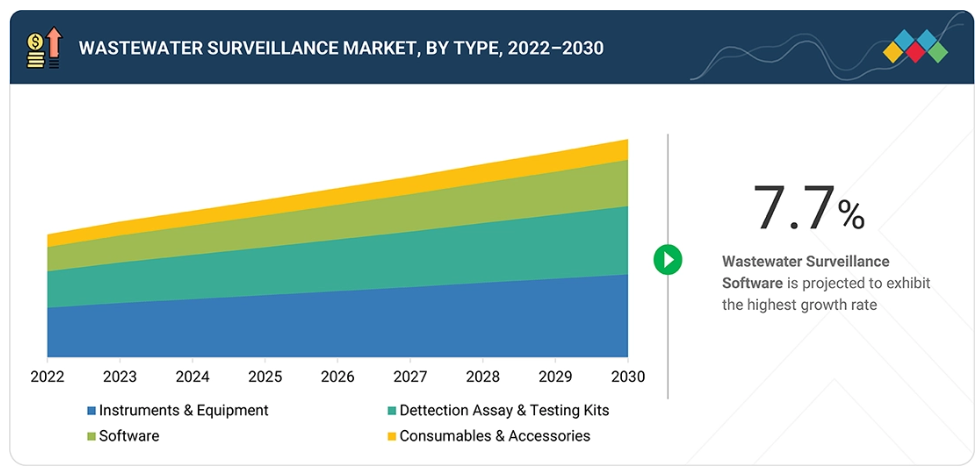Select the Software legend label
The width and height of the screenshot is (979, 470).
click(x=129, y=436)
